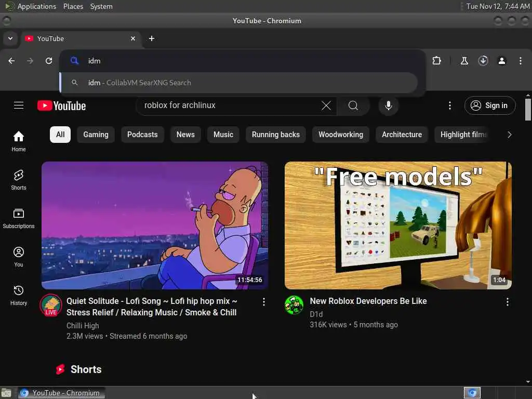The height and width of the screenshot is (399, 532).
Task: Click the browser forward arrow
Action: [x=30, y=61]
